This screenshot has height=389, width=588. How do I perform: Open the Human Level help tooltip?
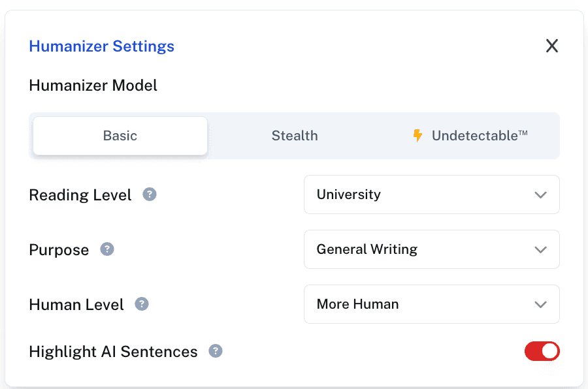(x=143, y=303)
